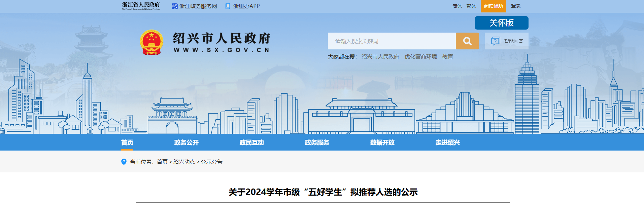Click the 登录 login link
The image size is (644, 206).
(x=515, y=6)
